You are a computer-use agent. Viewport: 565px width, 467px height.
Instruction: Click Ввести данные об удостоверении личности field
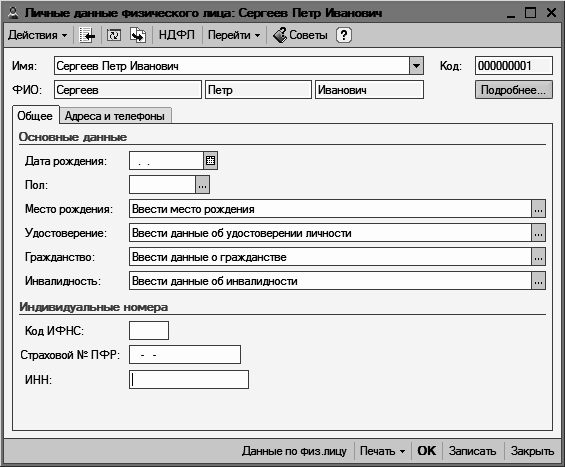(x=330, y=233)
